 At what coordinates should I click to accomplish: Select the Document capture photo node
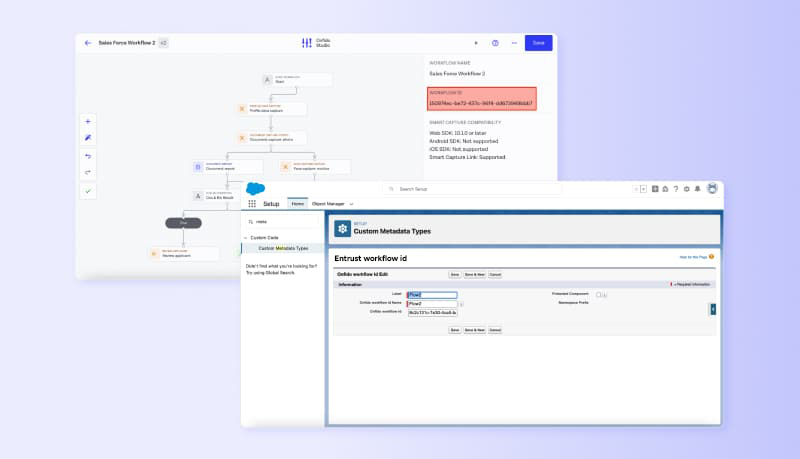point(271,138)
